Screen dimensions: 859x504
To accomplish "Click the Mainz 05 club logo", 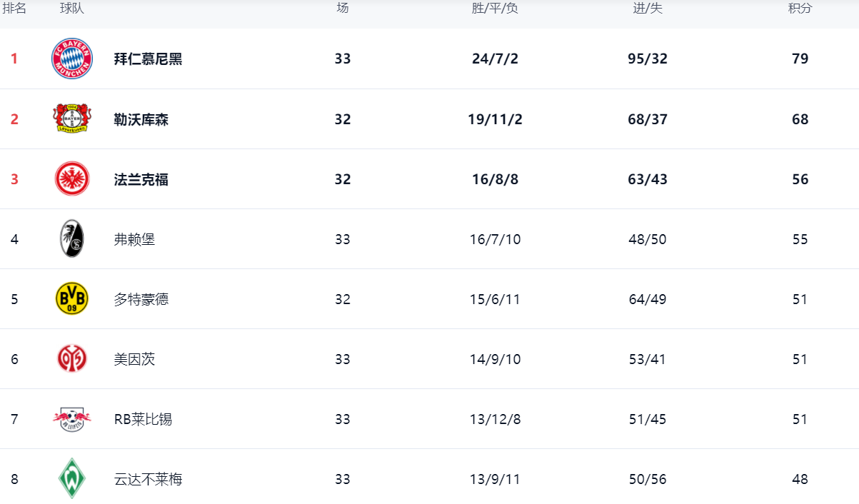I will (x=72, y=358).
